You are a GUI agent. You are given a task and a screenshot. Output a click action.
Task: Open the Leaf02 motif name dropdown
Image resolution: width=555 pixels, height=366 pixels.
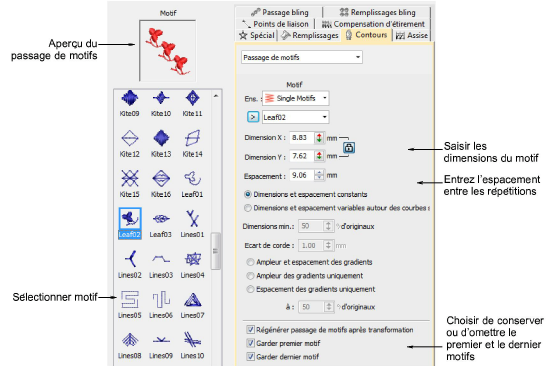click(296, 117)
